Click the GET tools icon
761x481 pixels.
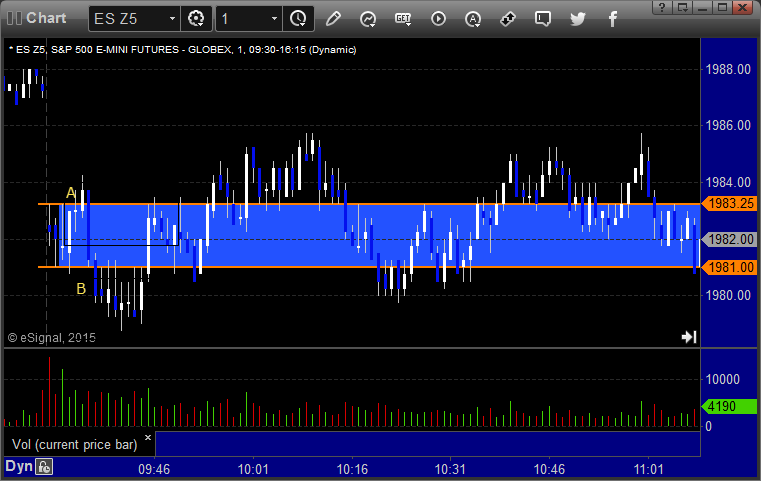tap(403, 19)
